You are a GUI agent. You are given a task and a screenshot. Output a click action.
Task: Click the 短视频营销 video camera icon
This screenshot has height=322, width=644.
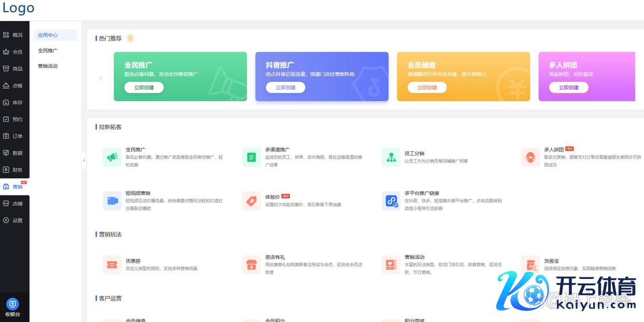click(112, 201)
